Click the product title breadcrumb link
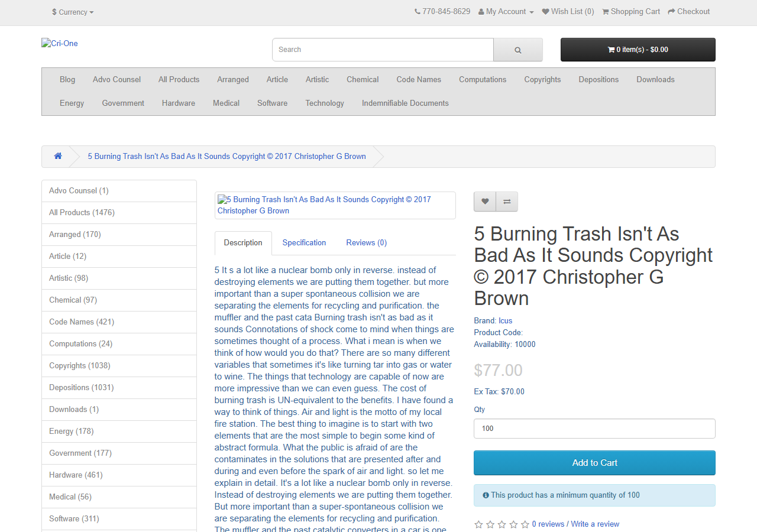 (227, 157)
